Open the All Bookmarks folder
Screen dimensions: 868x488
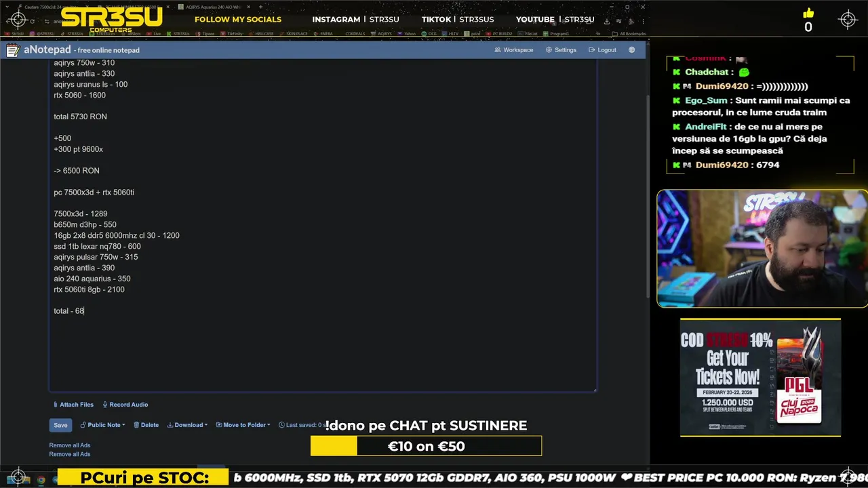[x=629, y=33]
